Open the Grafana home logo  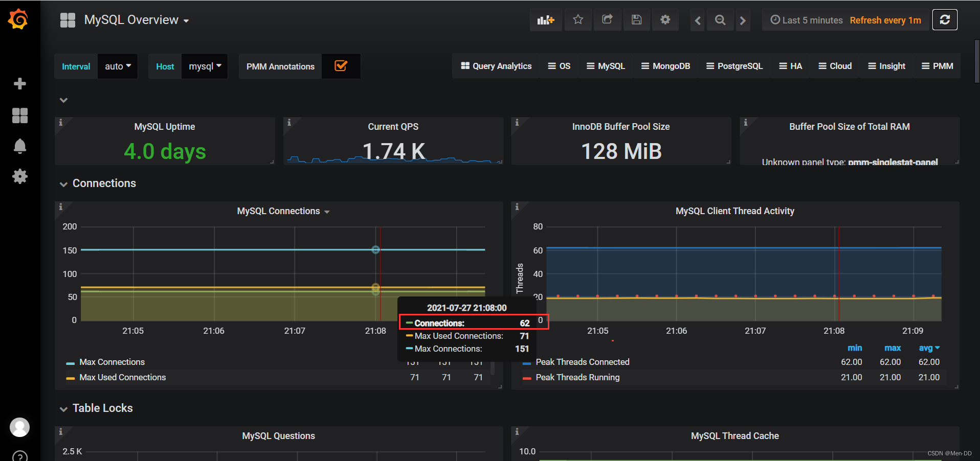18,19
